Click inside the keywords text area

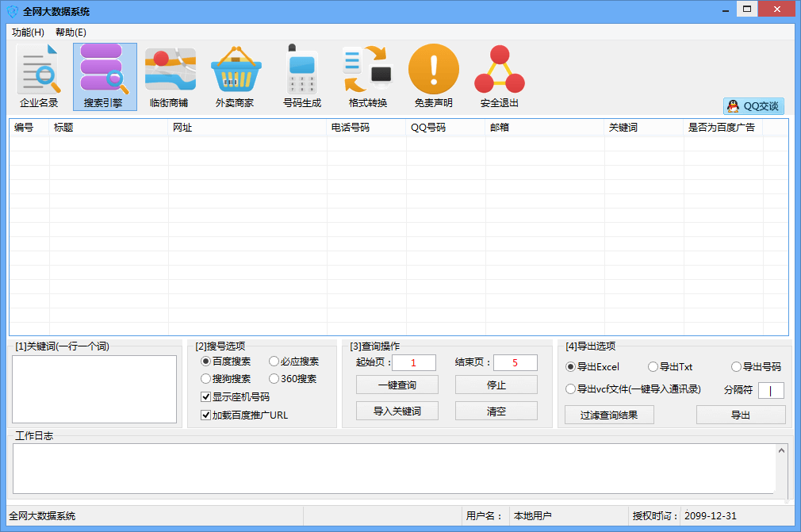tap(94, 389)
